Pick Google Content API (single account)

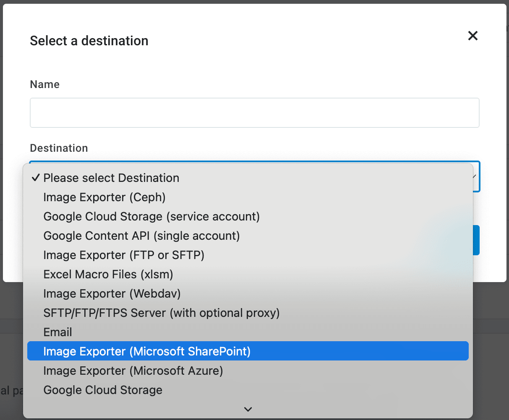point(141,236)
